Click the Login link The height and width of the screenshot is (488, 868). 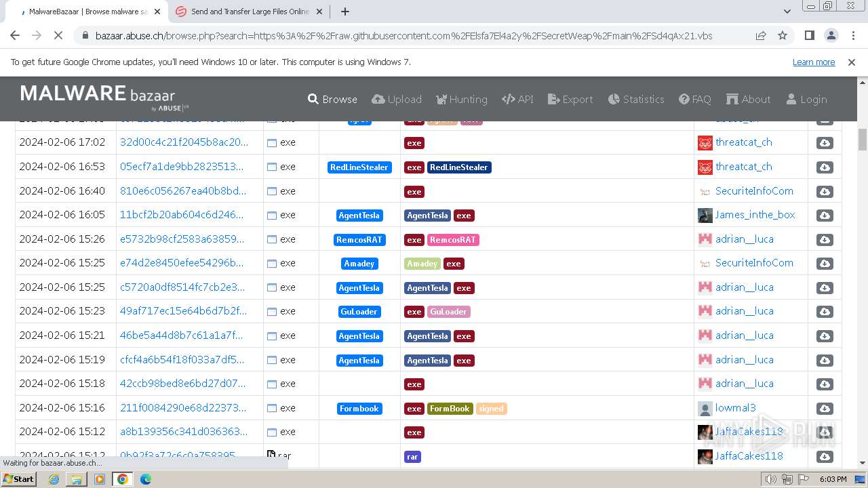pos(806,99)
